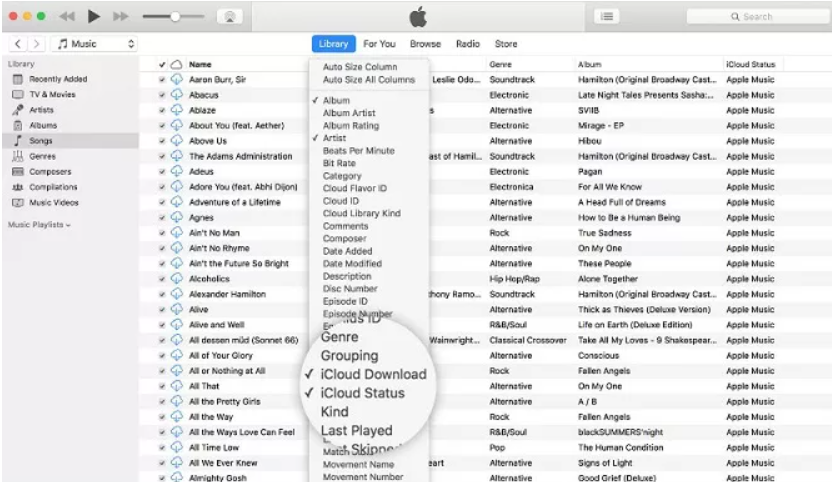Click cloud download icon for Alive and Well

tap(176, 325)
